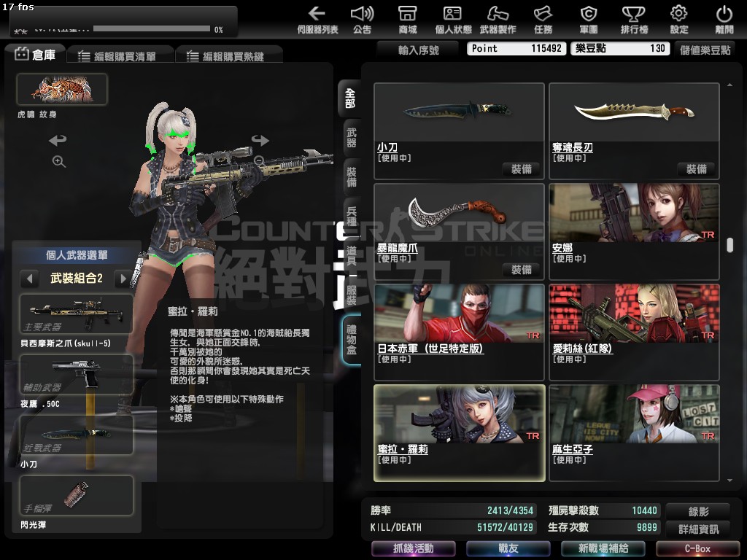Select the 兵種 (class) category tab
Viewport: 747px width, 560px height.
[x=351, y=216]
